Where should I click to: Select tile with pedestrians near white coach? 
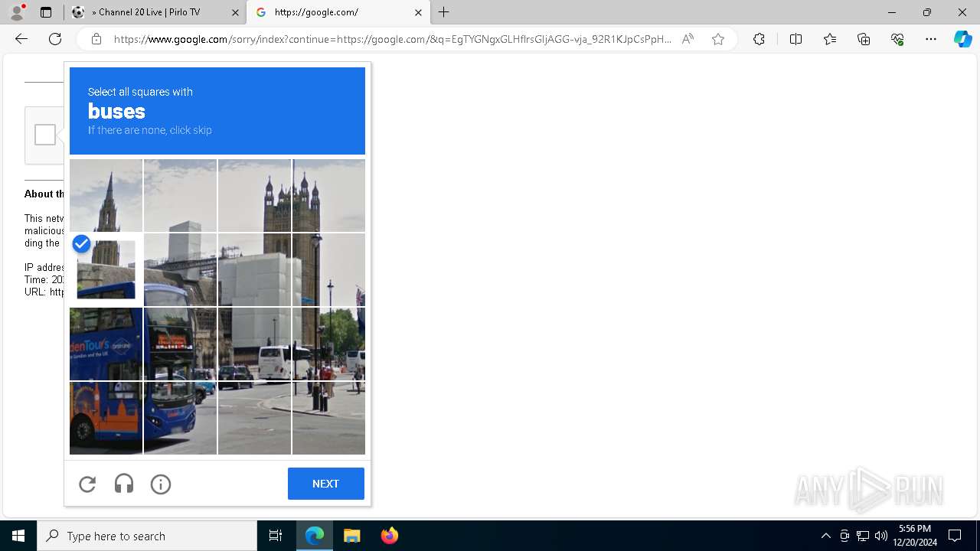pos(328,344)
